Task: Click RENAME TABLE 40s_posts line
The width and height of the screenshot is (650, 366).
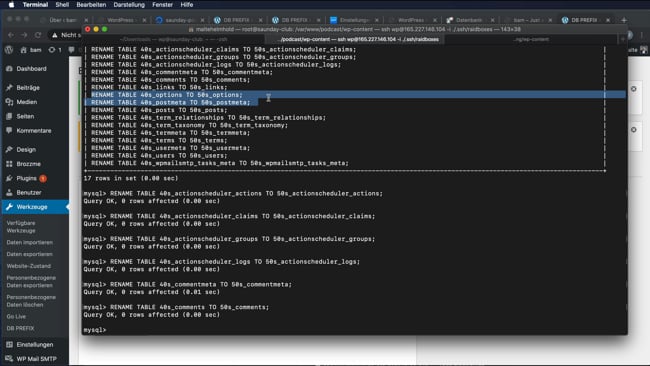Action: (159, 110)
